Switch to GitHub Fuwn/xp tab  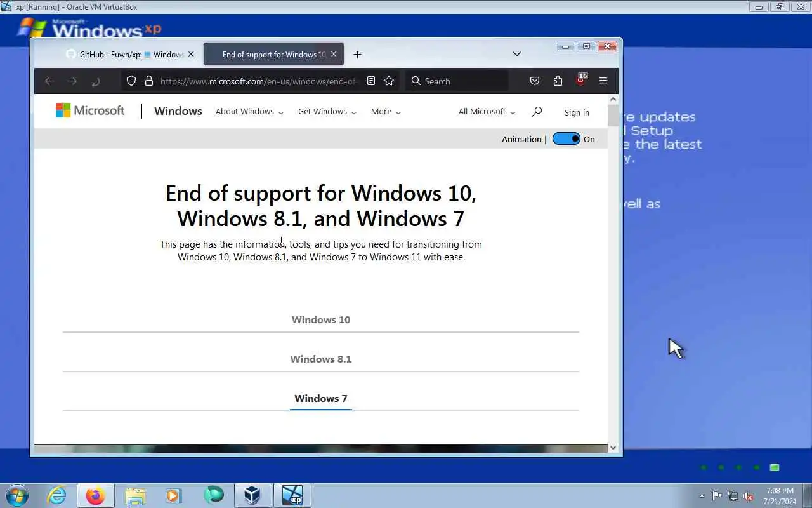coord(131,54)
